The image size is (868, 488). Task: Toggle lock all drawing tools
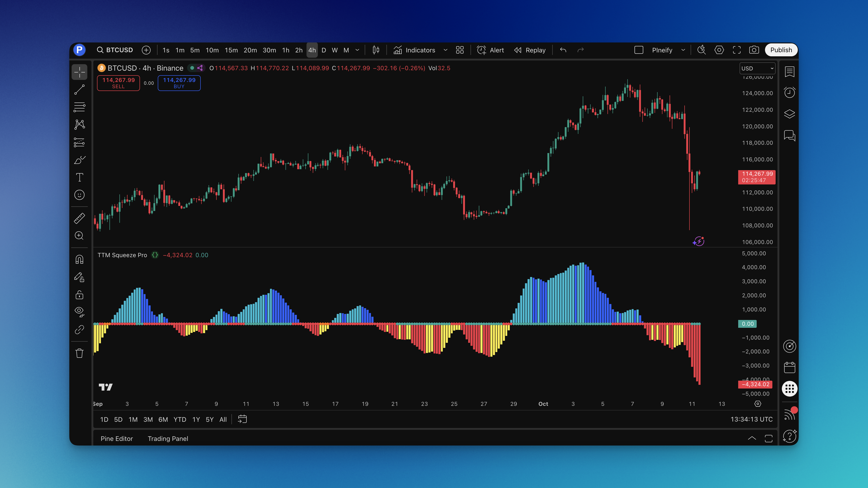click(79, 295)
